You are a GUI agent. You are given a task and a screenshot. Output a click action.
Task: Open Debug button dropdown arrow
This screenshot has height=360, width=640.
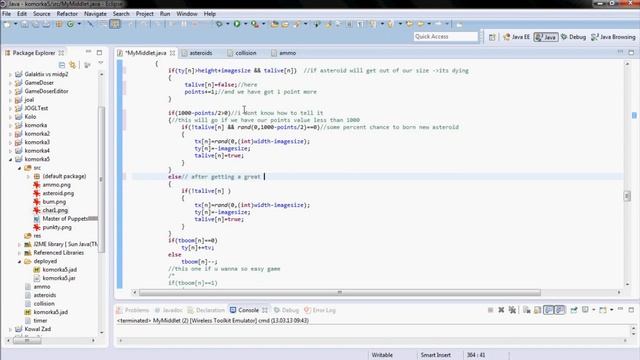(x=227, y=24)
